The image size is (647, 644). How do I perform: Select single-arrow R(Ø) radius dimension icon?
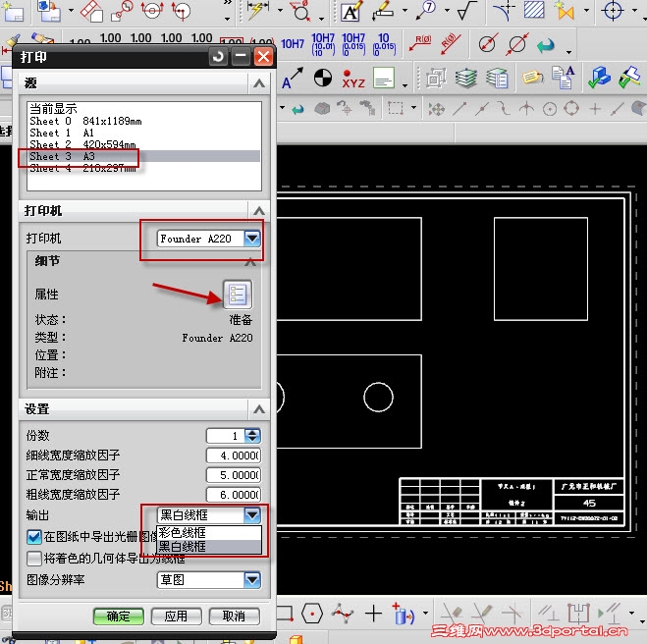tap(420, 43)
